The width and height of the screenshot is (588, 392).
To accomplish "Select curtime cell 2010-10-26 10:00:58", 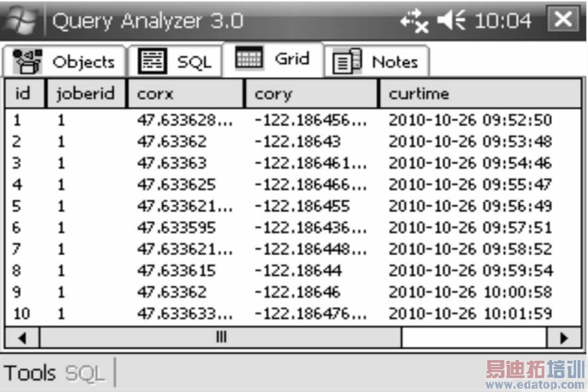I will tap(470, 292).
